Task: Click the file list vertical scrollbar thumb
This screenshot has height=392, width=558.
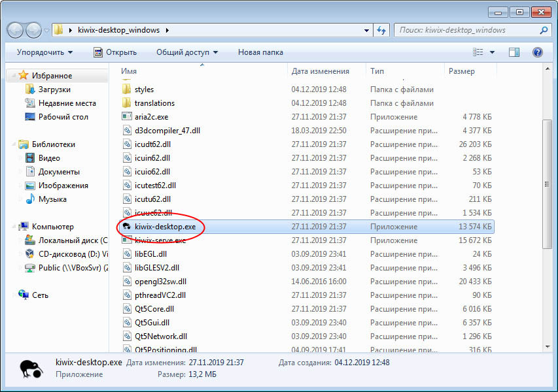Action: pyautogui.click(x=547, y=184)
